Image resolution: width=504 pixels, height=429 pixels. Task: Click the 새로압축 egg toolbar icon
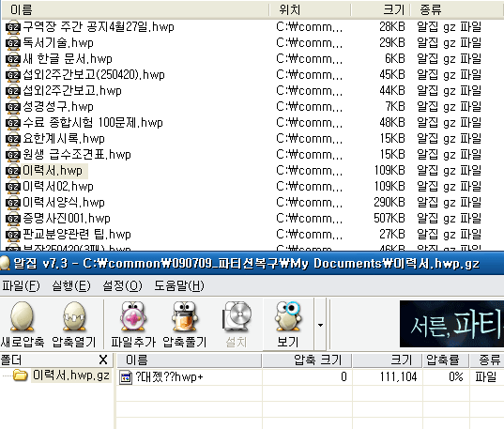[x=22, y=316]
